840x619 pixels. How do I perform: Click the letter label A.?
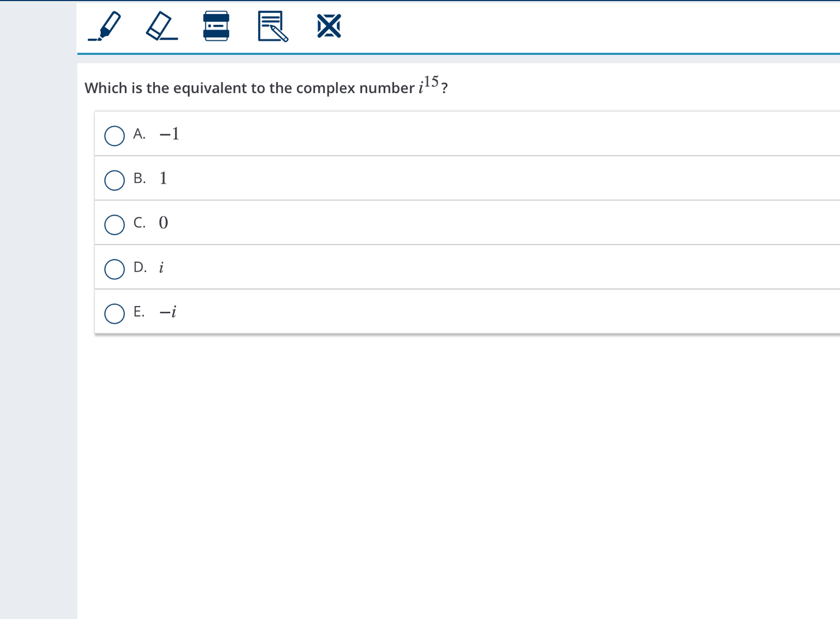tap(139, 134)
